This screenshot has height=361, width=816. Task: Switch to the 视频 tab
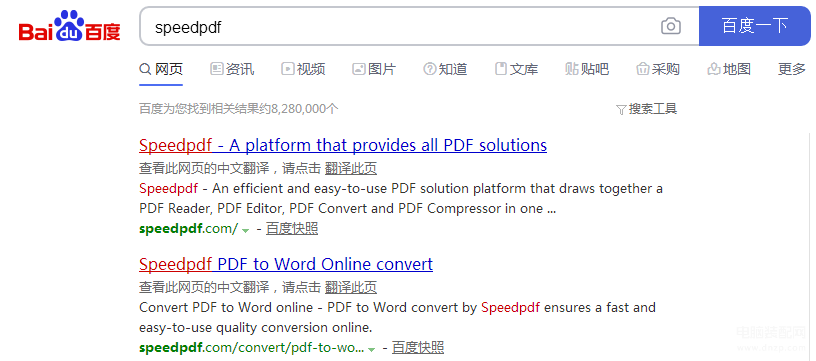tap(303, 69)
